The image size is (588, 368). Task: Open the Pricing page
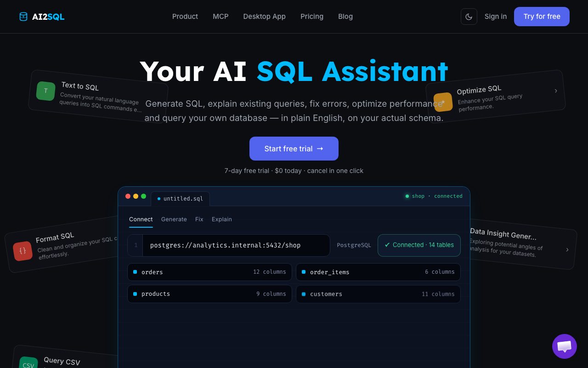click(x=312, y=17)
